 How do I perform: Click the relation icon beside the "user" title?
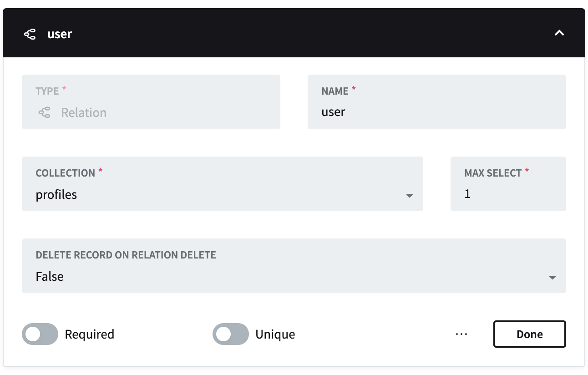tap(30, 33)
